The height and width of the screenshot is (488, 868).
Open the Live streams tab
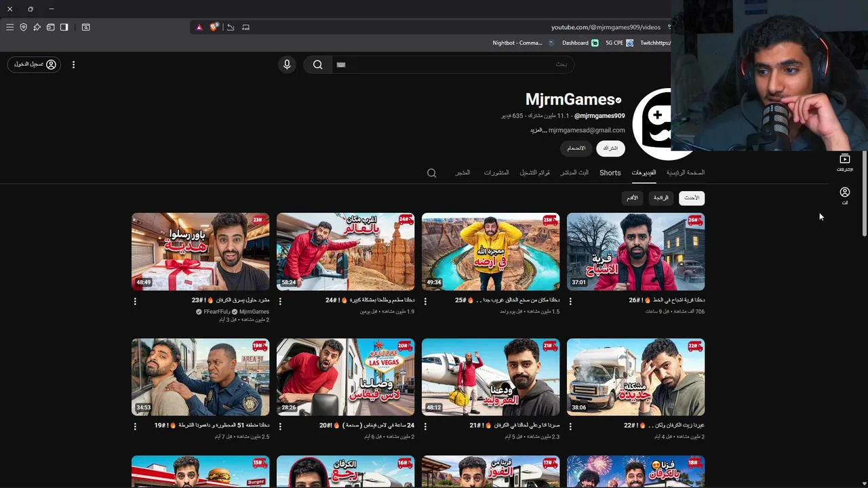click(x=574, y=173)
